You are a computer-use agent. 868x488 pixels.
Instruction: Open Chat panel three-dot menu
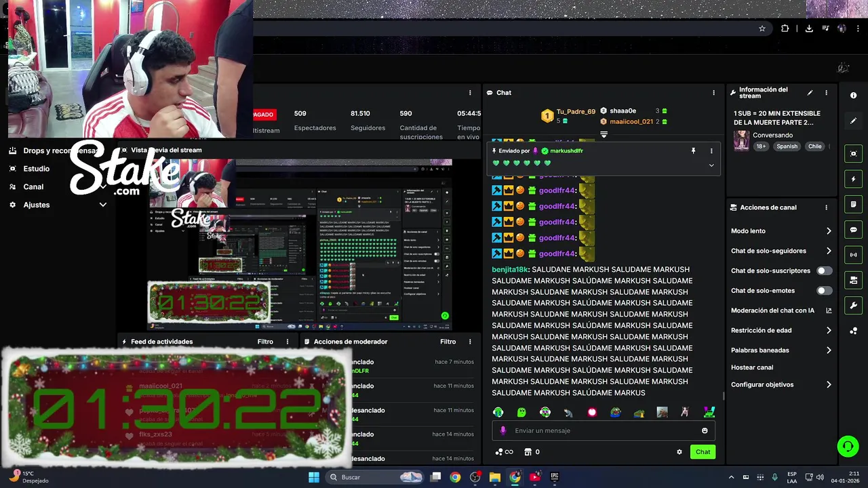(713, 93)
